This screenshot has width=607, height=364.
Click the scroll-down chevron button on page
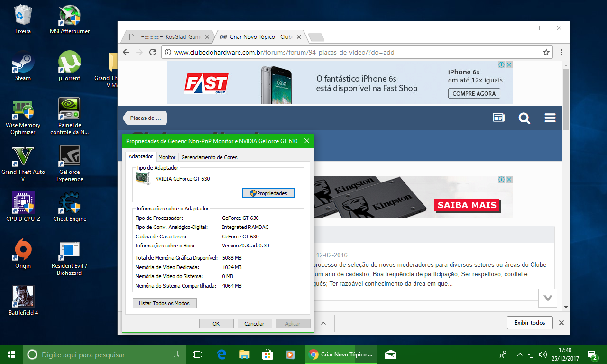click(548, 298)
